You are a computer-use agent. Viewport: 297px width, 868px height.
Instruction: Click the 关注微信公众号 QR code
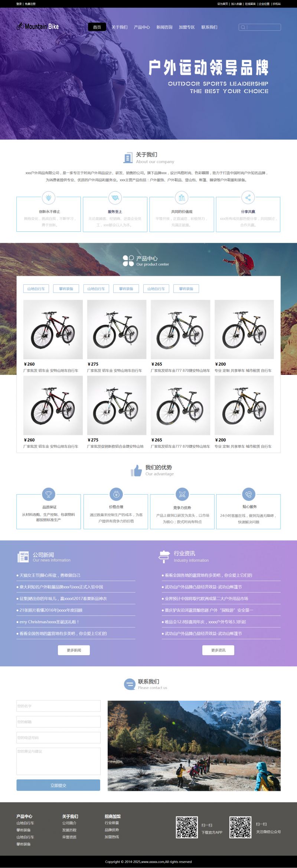(x=240, y=827)
